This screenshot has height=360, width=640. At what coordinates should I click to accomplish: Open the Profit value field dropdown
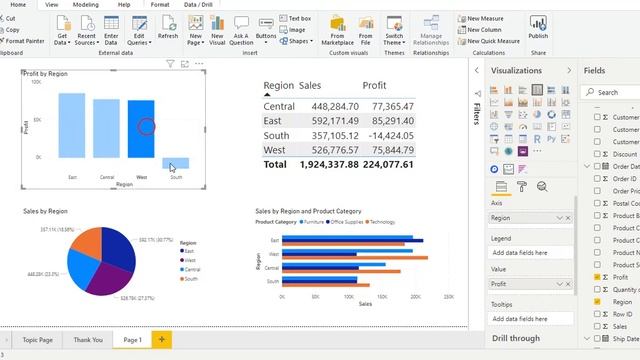(560, 284)
